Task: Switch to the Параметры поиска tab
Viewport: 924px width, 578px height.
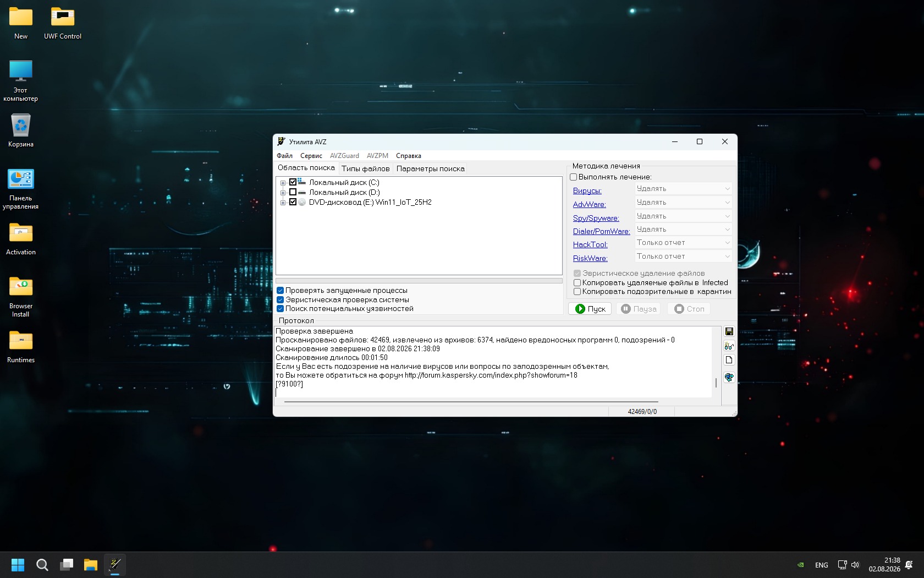Action: pos(431,168)
